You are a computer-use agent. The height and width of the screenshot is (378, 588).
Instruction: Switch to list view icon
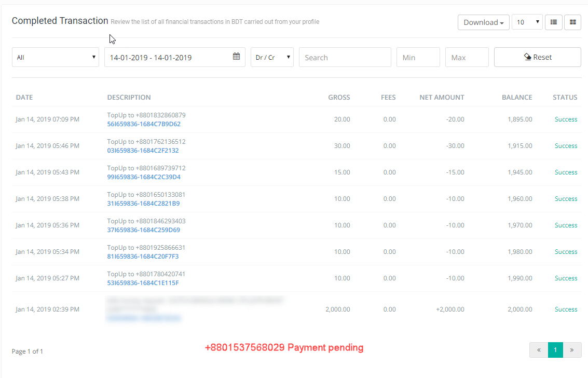554,22
